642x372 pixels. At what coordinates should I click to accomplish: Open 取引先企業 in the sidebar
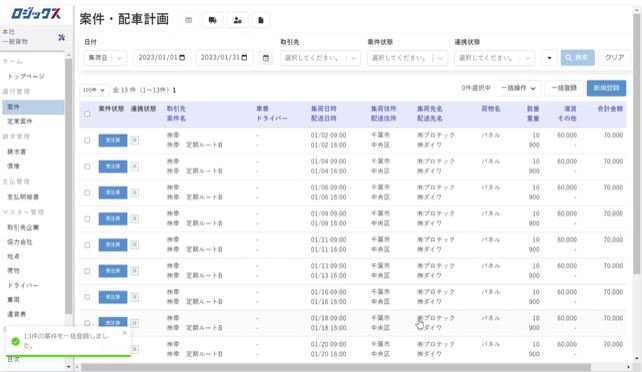[23, 227]
